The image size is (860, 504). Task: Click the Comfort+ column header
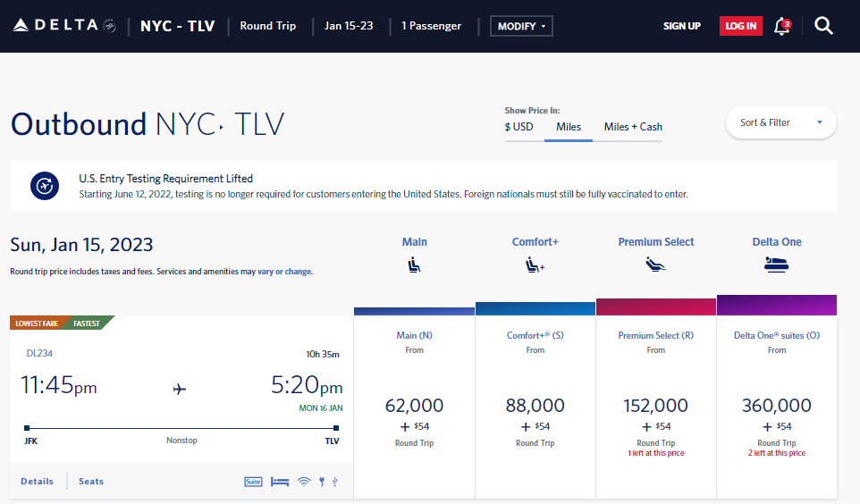[535, 242]
